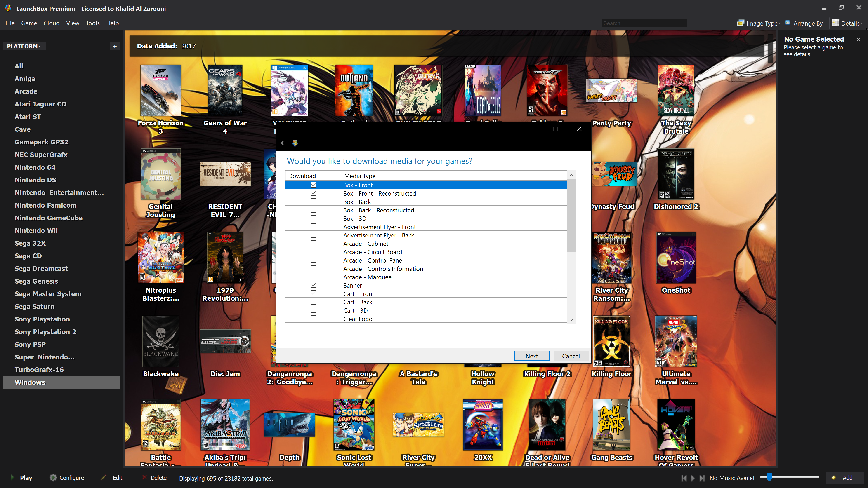
Task: Click Next in the download media dialog
Action: coord(532,356)
